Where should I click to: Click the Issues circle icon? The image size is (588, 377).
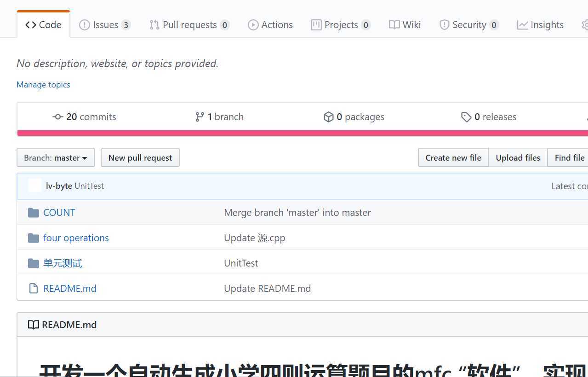(x=85, y=25)
